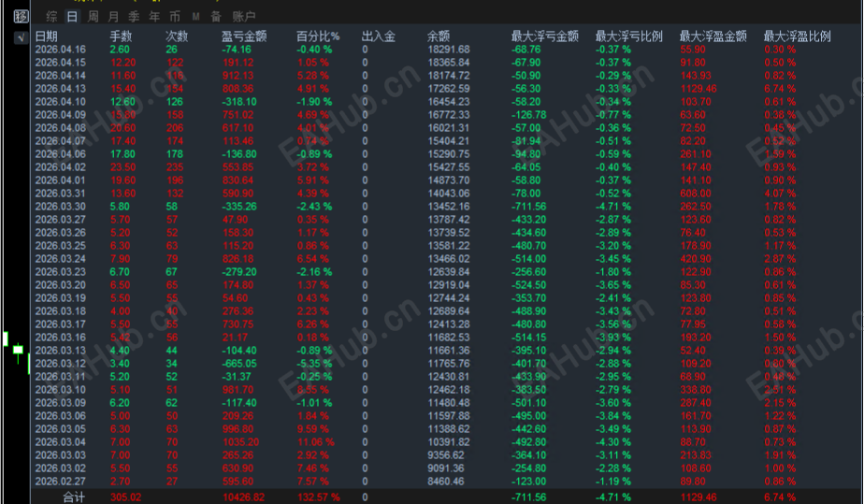
Task: Click the max float profit 608.00
Action: tap(696, 194)
